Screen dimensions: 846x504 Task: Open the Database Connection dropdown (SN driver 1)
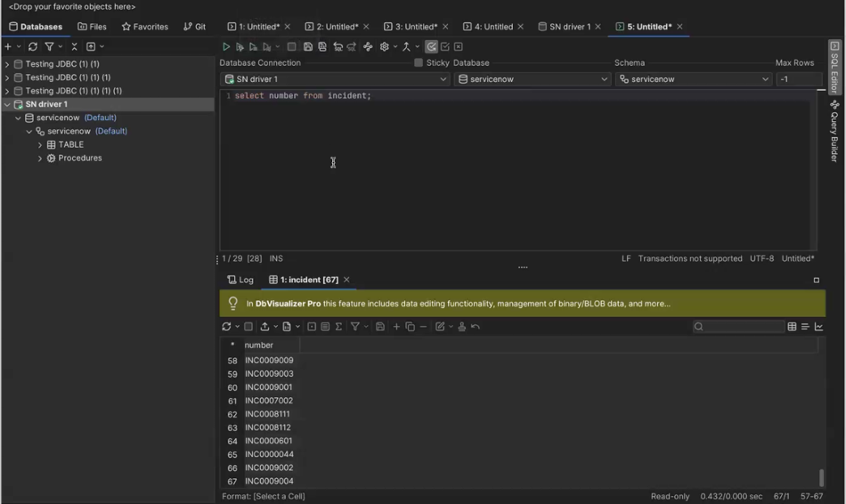pos(335,79)
